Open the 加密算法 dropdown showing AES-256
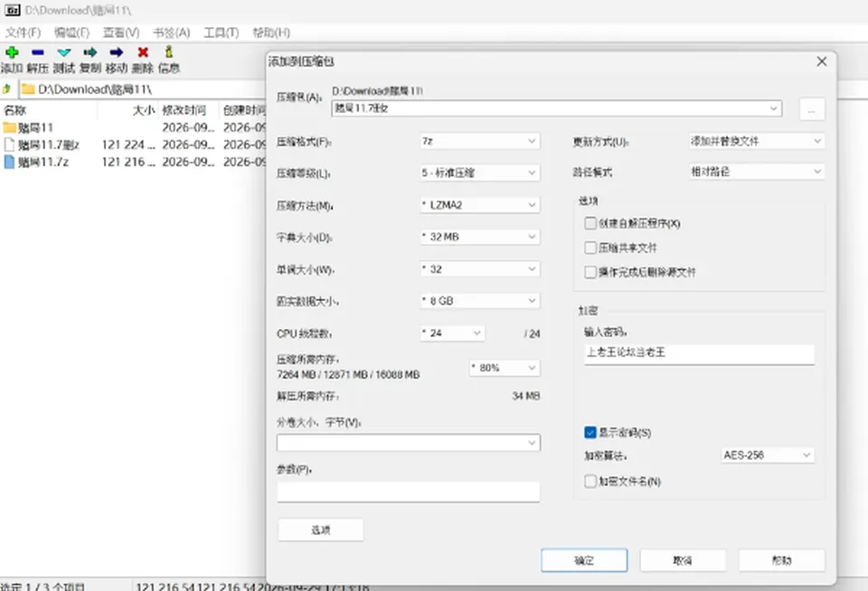The height and width of the screenshot is (591, 868). coord(768,455)
